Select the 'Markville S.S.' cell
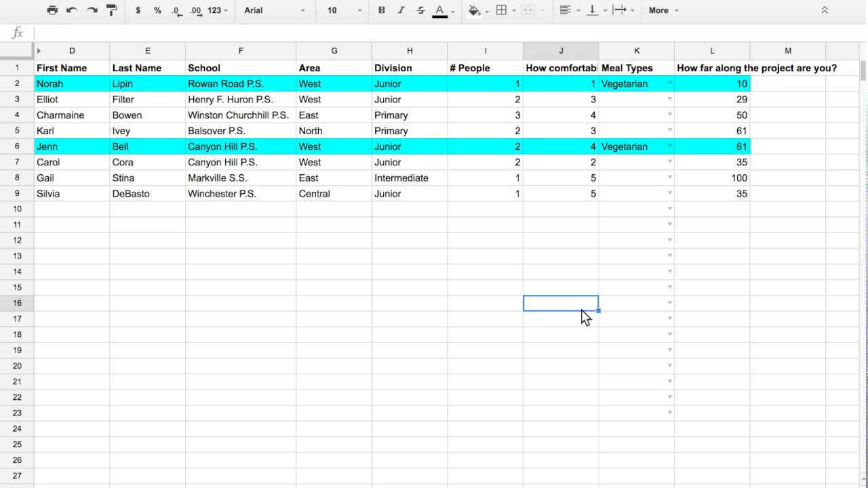868x488 pixels. 241,178
